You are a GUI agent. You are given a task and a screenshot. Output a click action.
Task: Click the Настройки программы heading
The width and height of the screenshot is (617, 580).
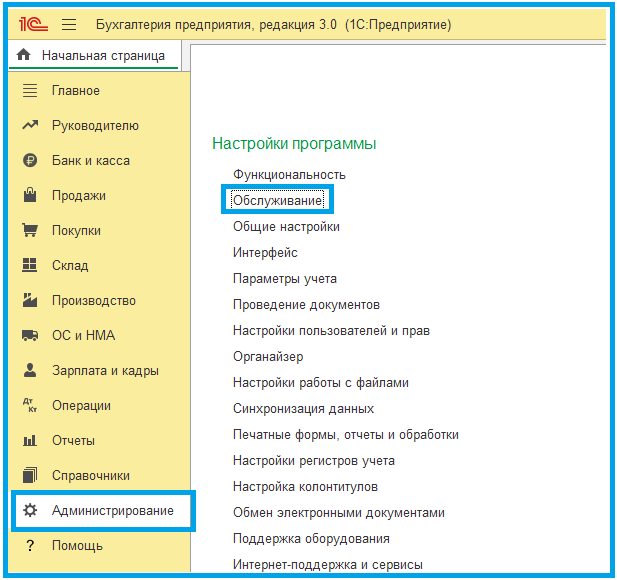[294, 144]
